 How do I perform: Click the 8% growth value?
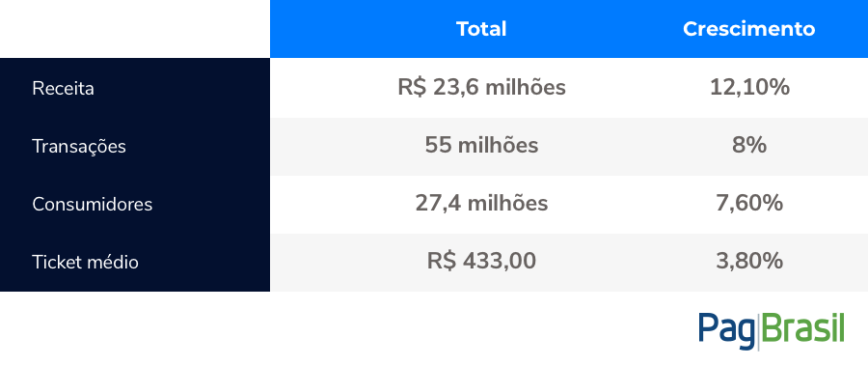pos(749,145)
